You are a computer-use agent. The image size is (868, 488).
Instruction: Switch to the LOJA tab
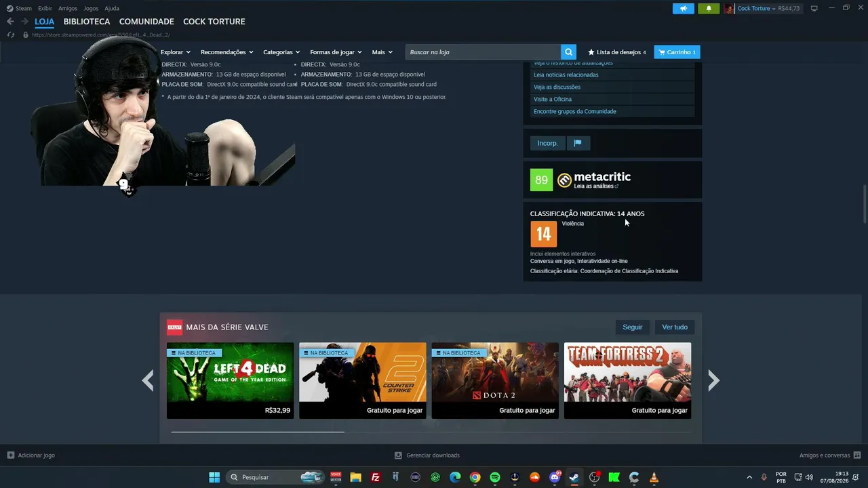45,22
